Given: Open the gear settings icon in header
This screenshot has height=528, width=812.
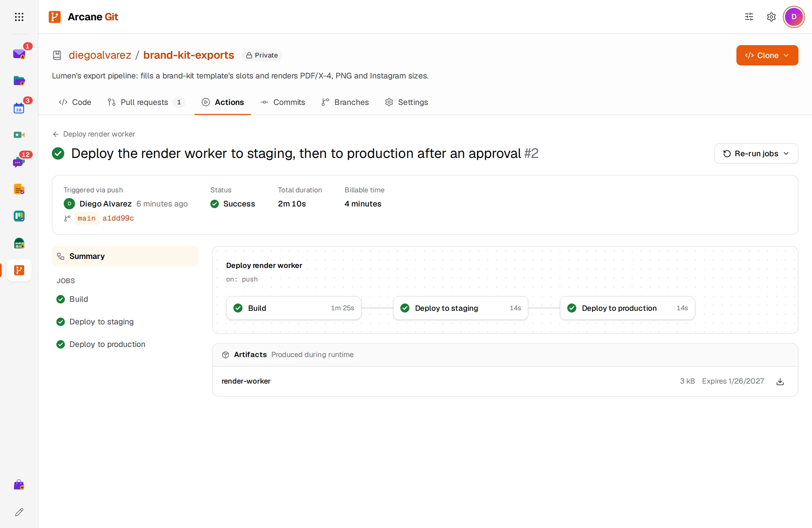Looking at the screenshot, I should click(x=771, y=17).
